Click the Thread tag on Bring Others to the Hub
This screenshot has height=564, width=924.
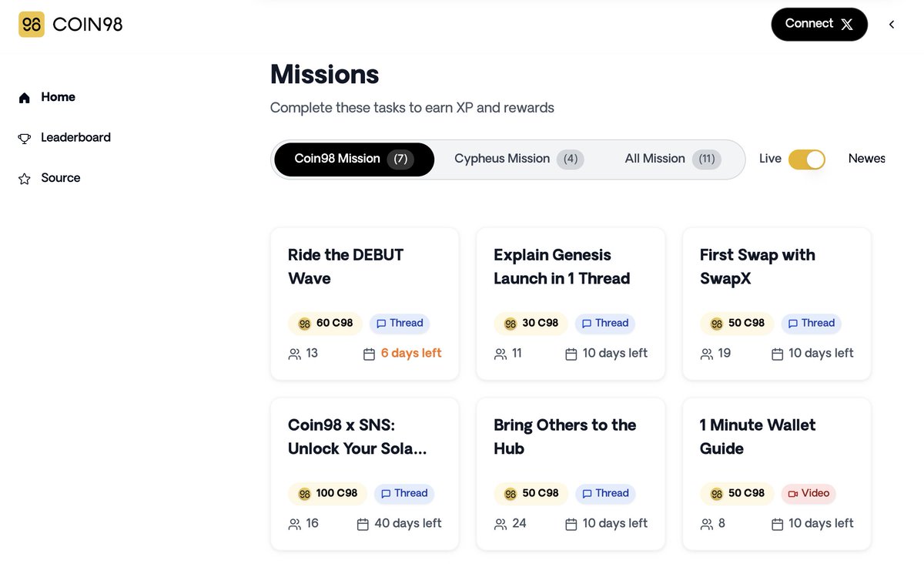click(x=605, y=493)
